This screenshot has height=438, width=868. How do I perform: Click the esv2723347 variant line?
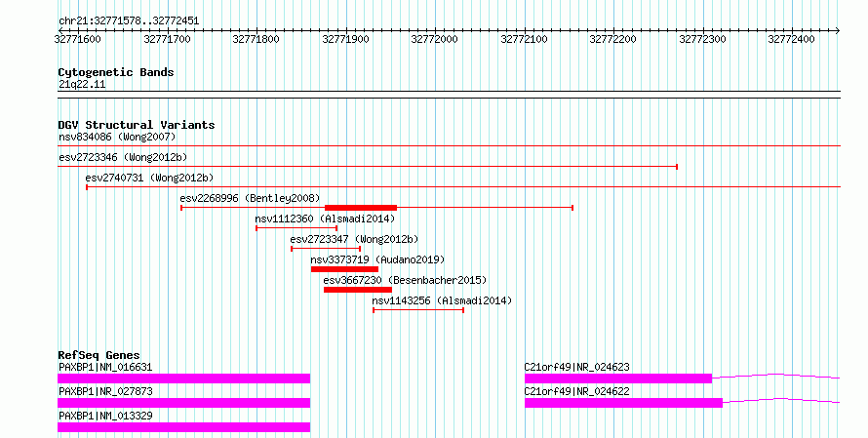tap(326, 249)
